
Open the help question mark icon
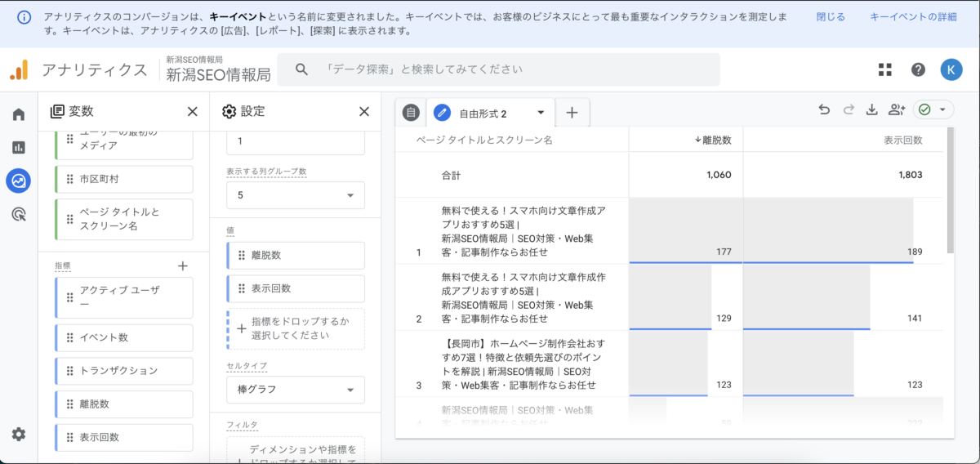point(918,69)
